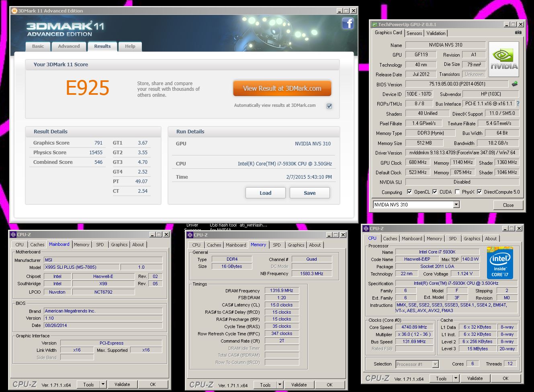
Task: Toggle the DirectCompute 5.0 checkbox
Action: (x=479, y=192)
